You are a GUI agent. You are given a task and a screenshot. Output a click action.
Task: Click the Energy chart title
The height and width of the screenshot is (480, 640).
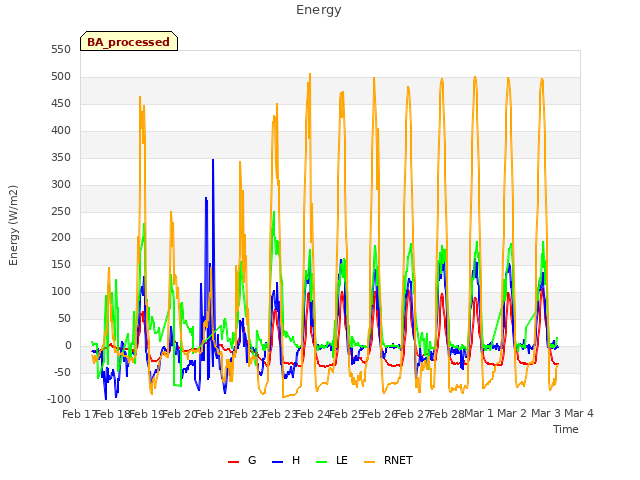(318, 10)
